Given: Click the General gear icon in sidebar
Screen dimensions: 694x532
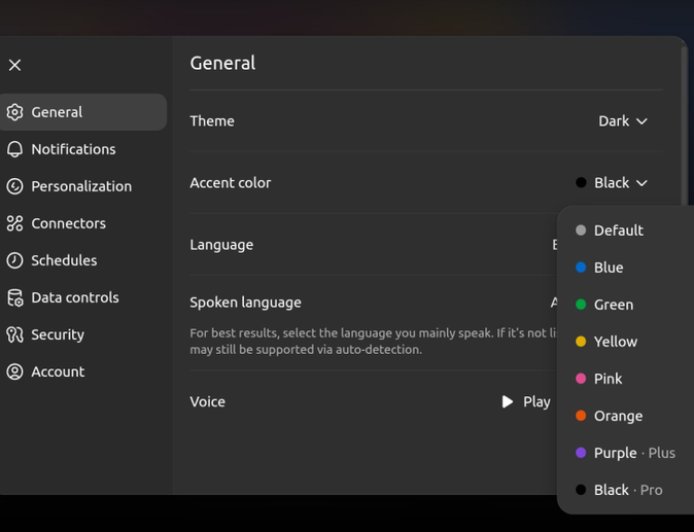Looking at the screenshot, I should click(15, 112).
